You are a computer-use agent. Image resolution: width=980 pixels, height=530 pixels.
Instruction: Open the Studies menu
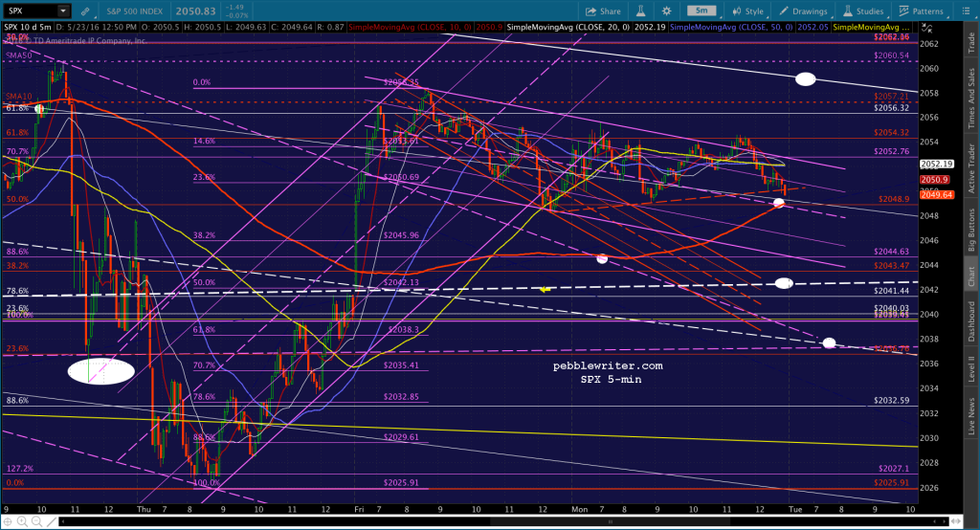pos(863,11)
